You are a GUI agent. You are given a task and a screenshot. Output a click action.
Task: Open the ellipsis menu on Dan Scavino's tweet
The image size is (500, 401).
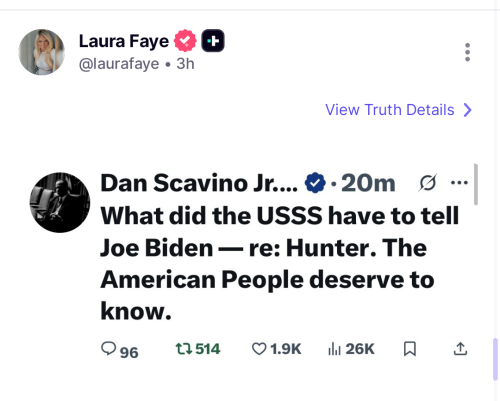point(459,182)
